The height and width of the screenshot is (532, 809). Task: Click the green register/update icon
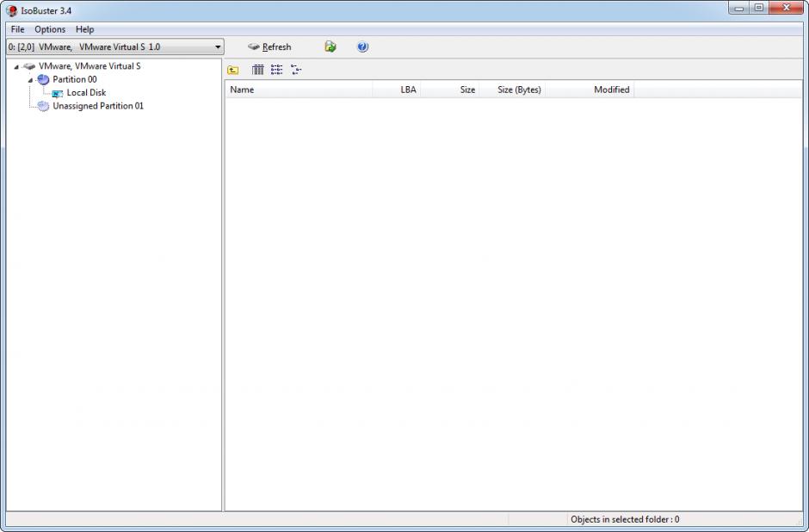point(330,47)
